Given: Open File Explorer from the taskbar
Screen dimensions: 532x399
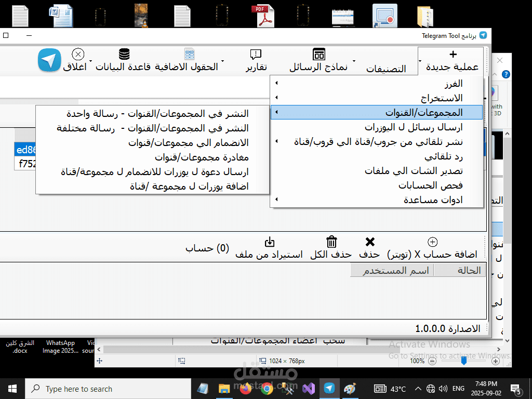Looking at the screenshot, I should [224, 389].
